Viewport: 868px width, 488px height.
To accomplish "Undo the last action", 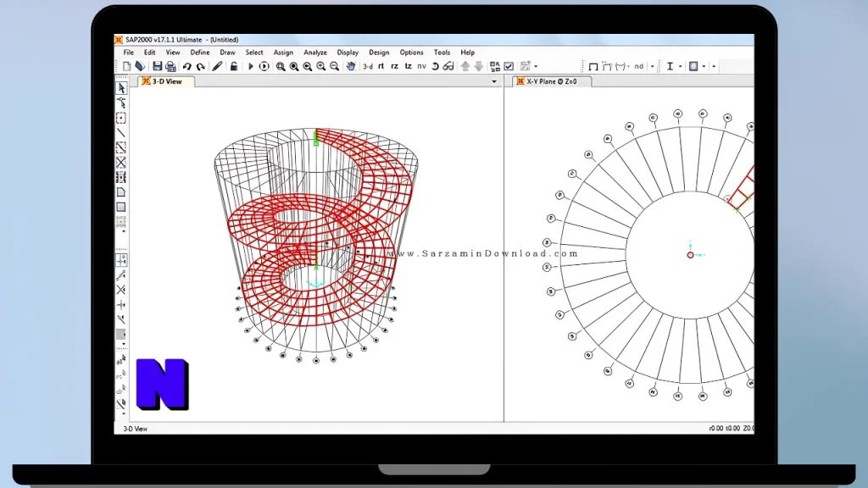I will point(187,66).
